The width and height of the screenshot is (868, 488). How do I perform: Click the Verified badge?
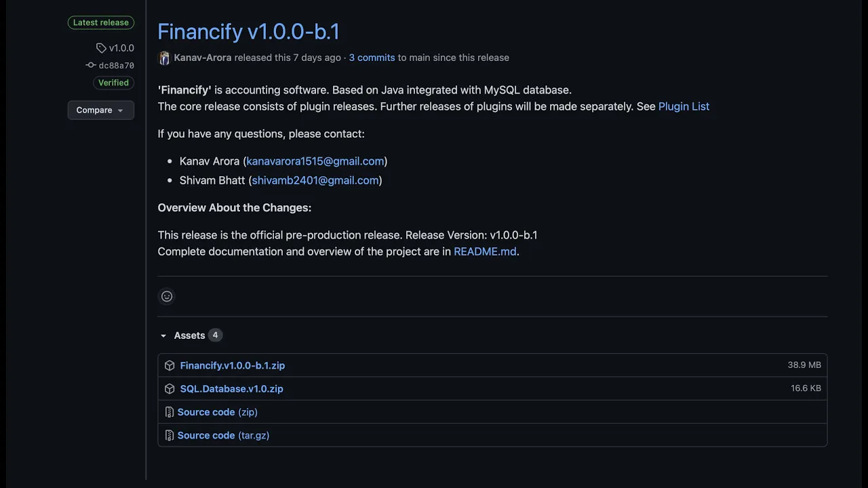point(113,83)
